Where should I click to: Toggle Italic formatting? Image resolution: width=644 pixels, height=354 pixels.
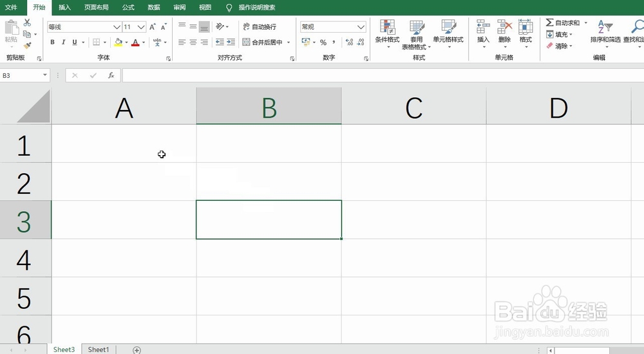tap(63, 42)
